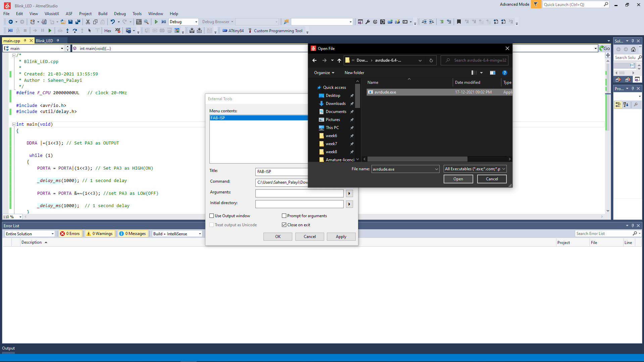Click Apply in External Tools dialog

(341, 237)
